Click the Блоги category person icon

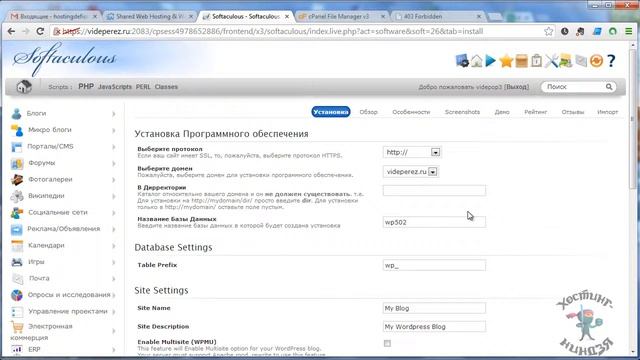pos(16,113)
